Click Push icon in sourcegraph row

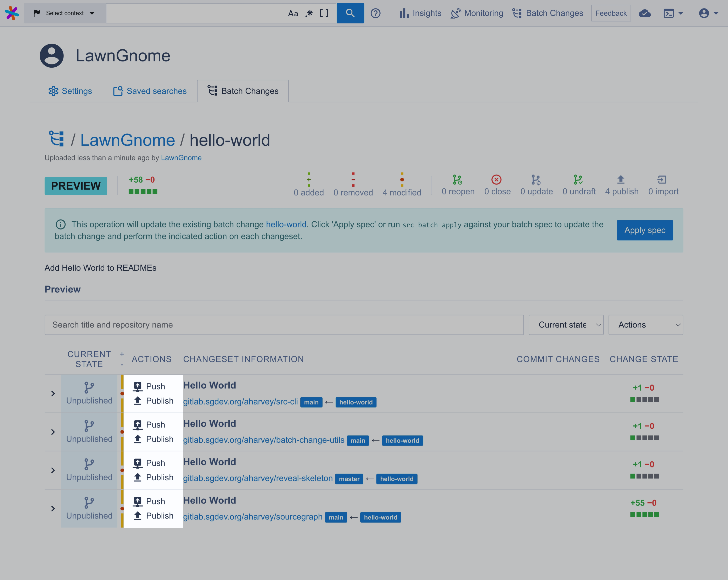(138, 502)
